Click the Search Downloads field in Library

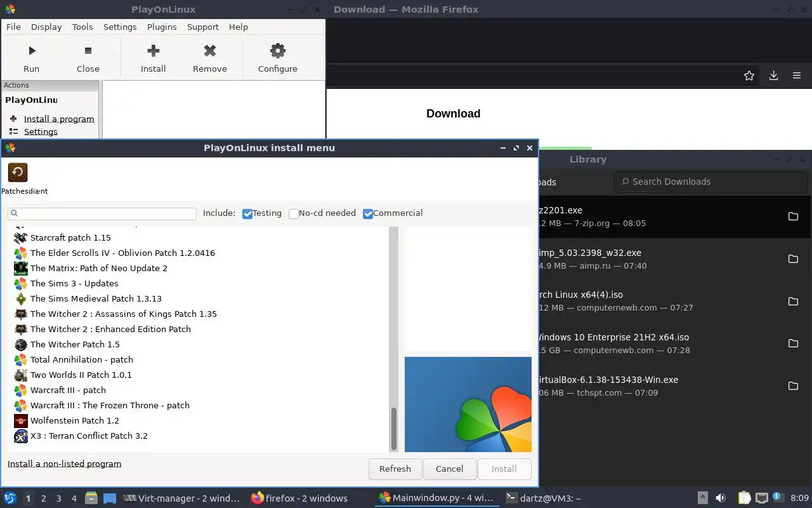coord(711,182)
